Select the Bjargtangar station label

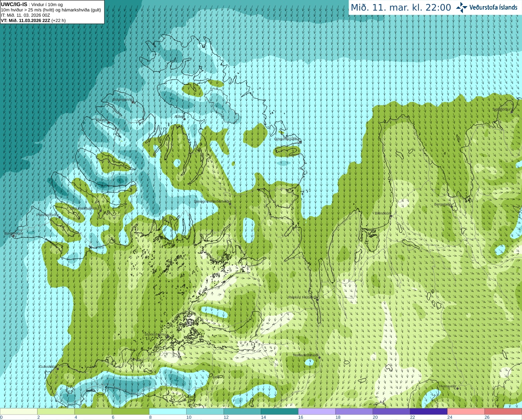pos(13,233)
